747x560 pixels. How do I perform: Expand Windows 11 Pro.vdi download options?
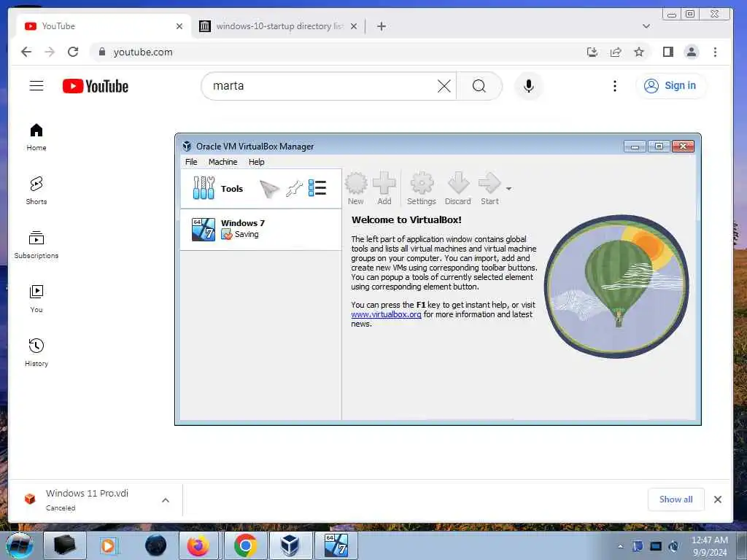click(166, 500)
